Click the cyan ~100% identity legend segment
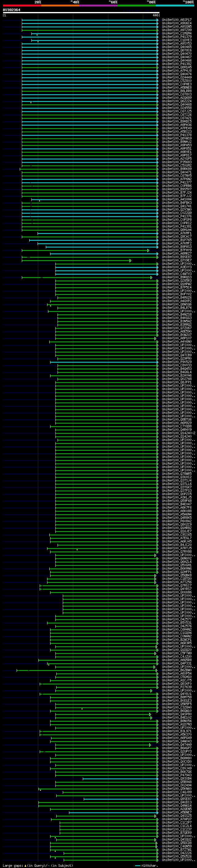The height and width of the screenshot is (868, 197). click(175, 6)
